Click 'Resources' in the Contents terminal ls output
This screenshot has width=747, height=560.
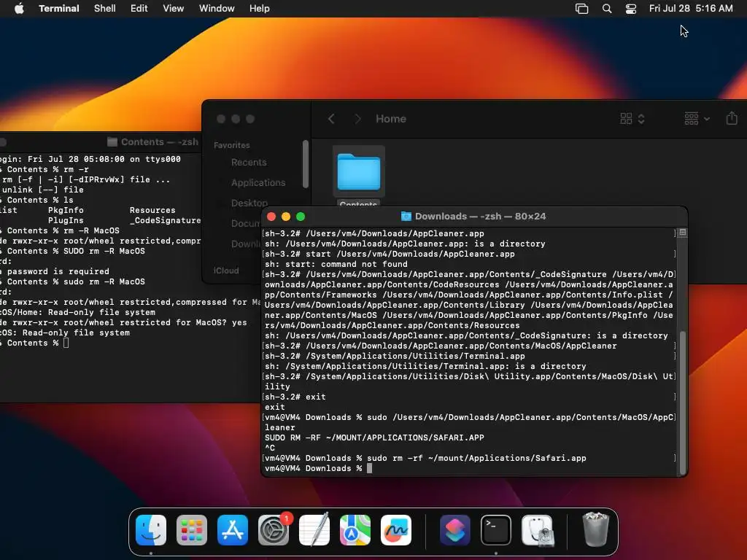pyautogui.click(x=152, y=210)
